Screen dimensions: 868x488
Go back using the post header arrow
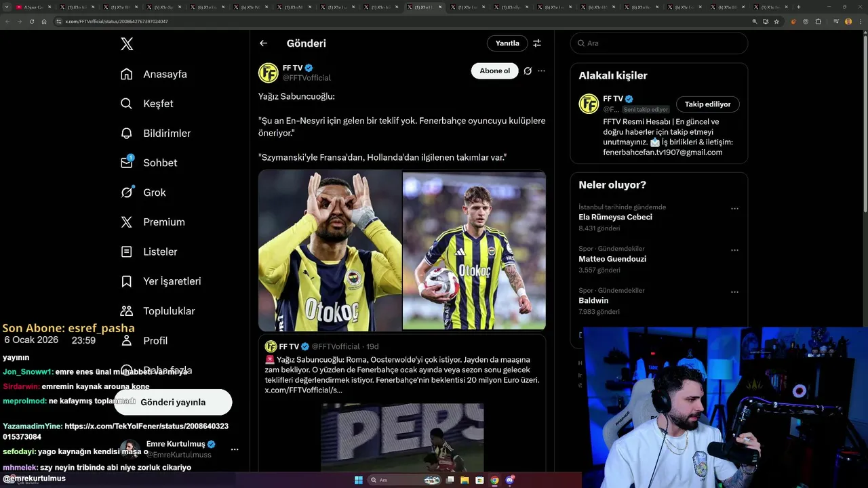click(x=263, y=43)
